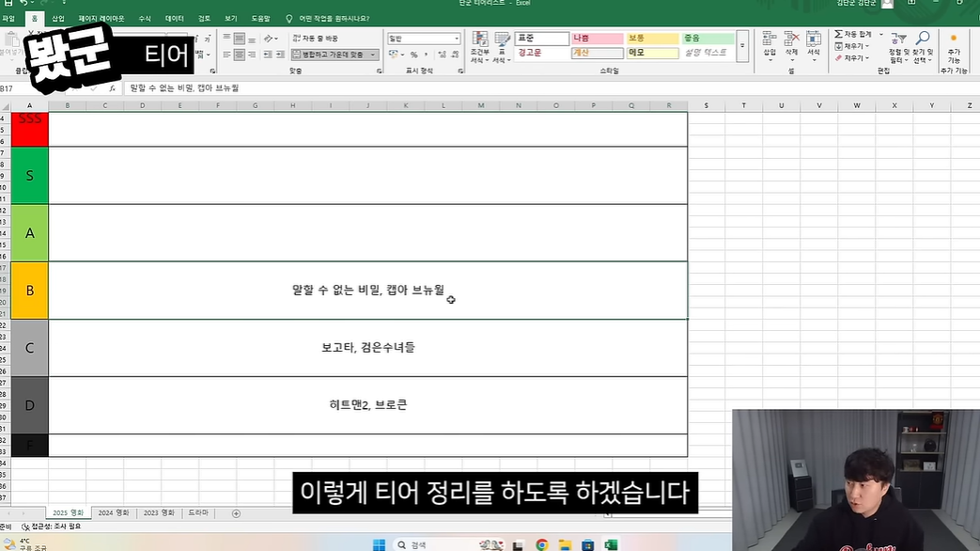Open the 수식 (Formulas) ribbon tab
This screenshot has width=980, height=551.
(144, 18)
